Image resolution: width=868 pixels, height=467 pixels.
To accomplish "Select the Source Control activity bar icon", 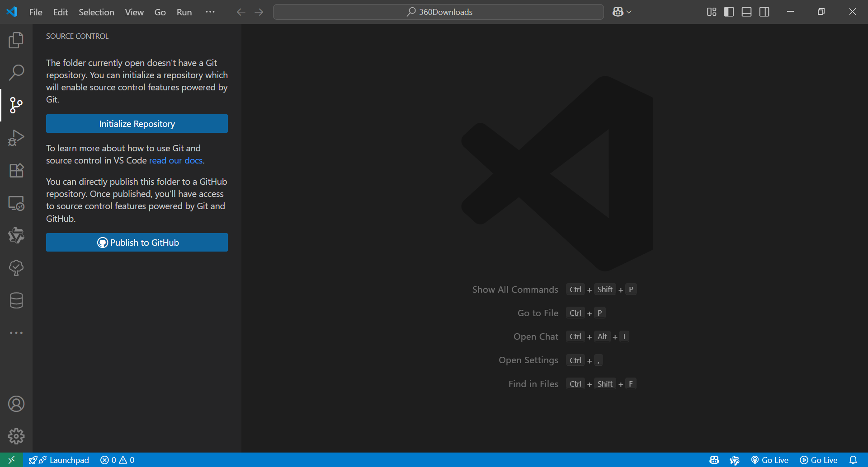I will click(x=16, y=105).
